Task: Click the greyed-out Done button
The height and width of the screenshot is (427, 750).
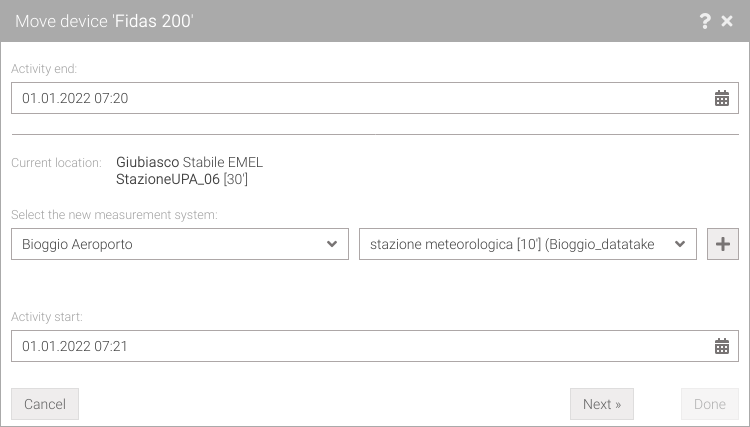Action: click(x=710, y=404)
